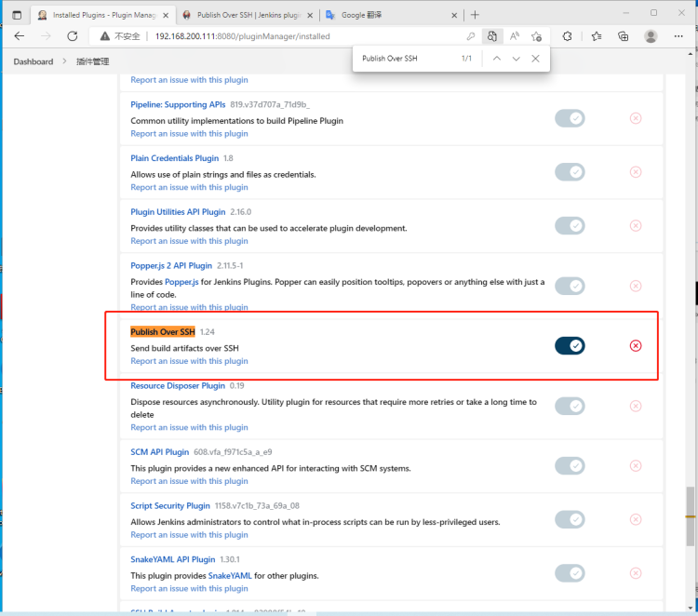Switch to Installed Plugins browser tab
The image size is (698, 616).
(102, 15)
